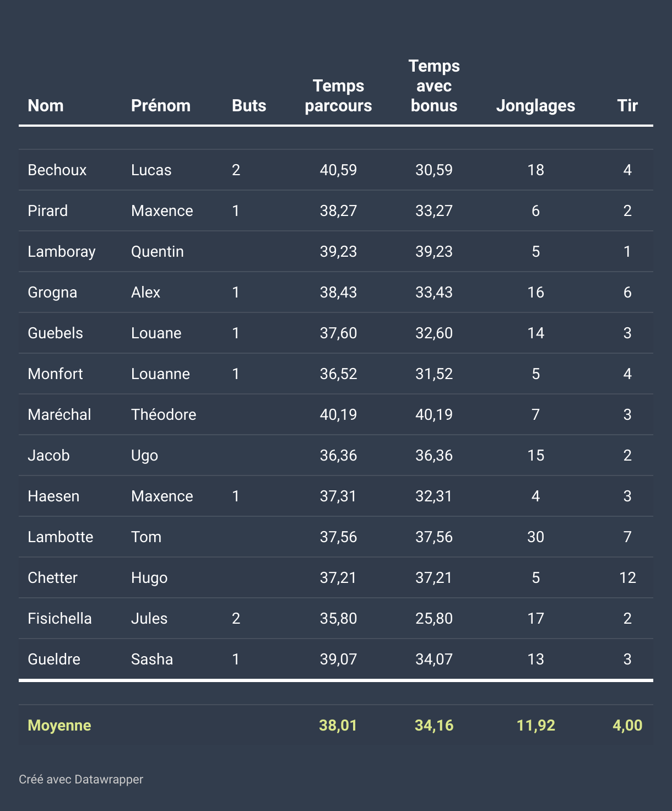Click Chetter's Tir value 12
This screenshot has width=672, height=811.
[627, 577]
